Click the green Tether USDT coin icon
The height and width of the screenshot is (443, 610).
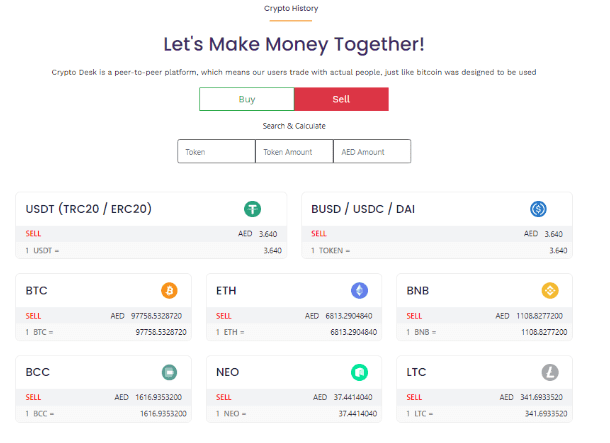click(253, 209)
